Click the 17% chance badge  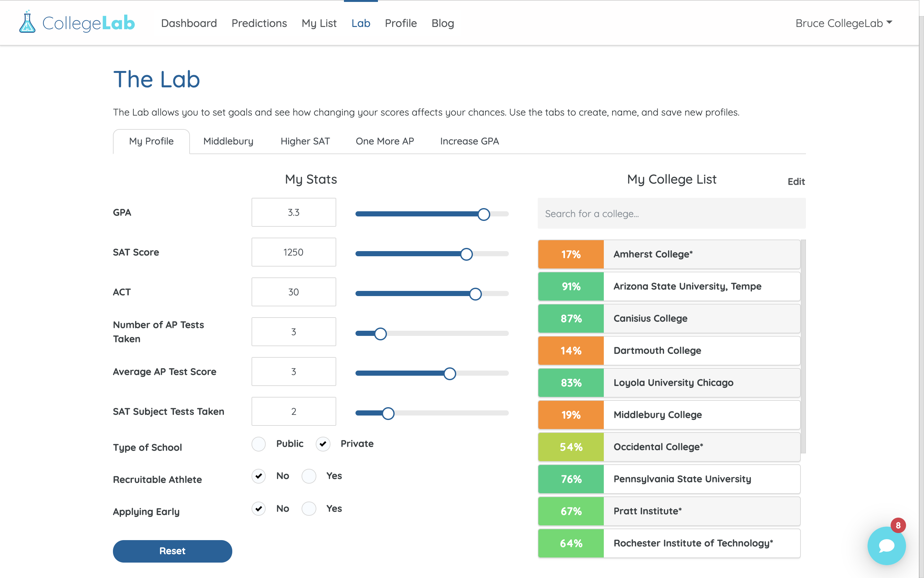point(571,254)
